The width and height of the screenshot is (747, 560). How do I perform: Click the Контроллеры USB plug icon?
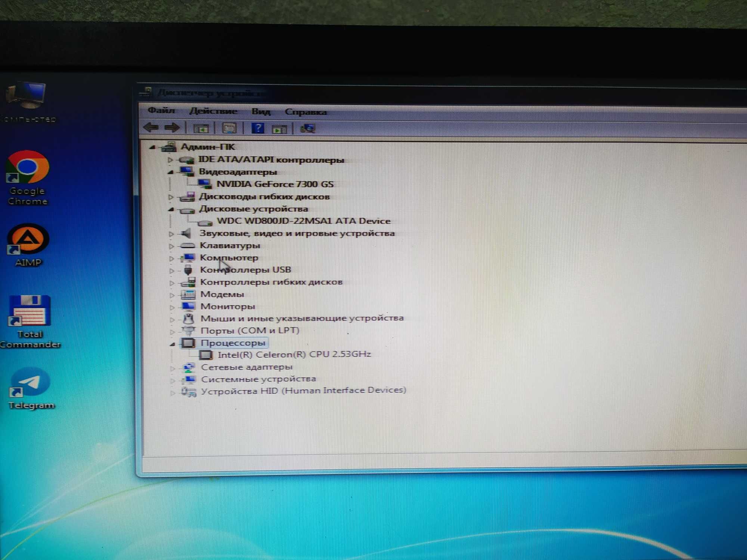tap(188, 270)
